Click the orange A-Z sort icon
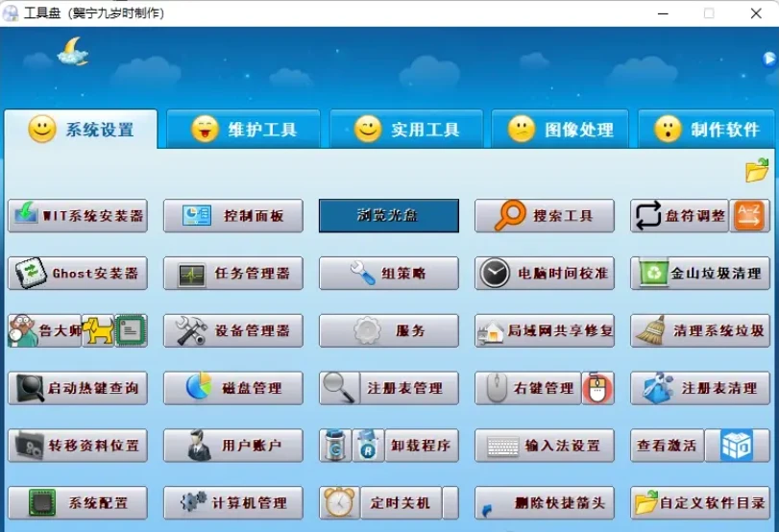The height and width of the screenshot is (532, 779). [749, 215]
